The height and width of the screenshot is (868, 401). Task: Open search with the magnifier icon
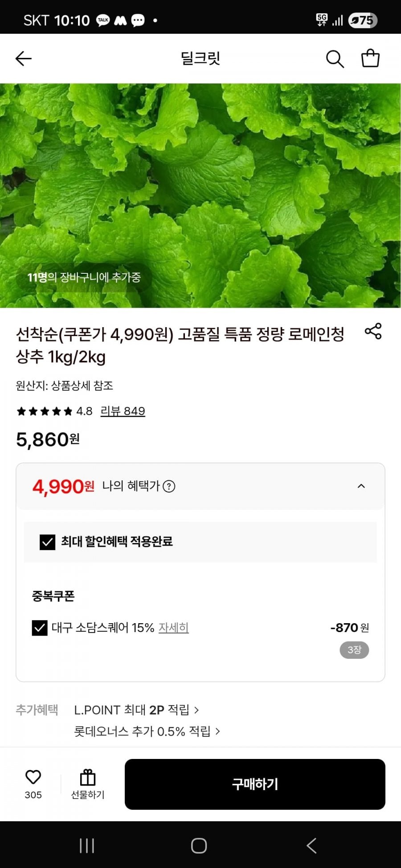tap(335, 59)
